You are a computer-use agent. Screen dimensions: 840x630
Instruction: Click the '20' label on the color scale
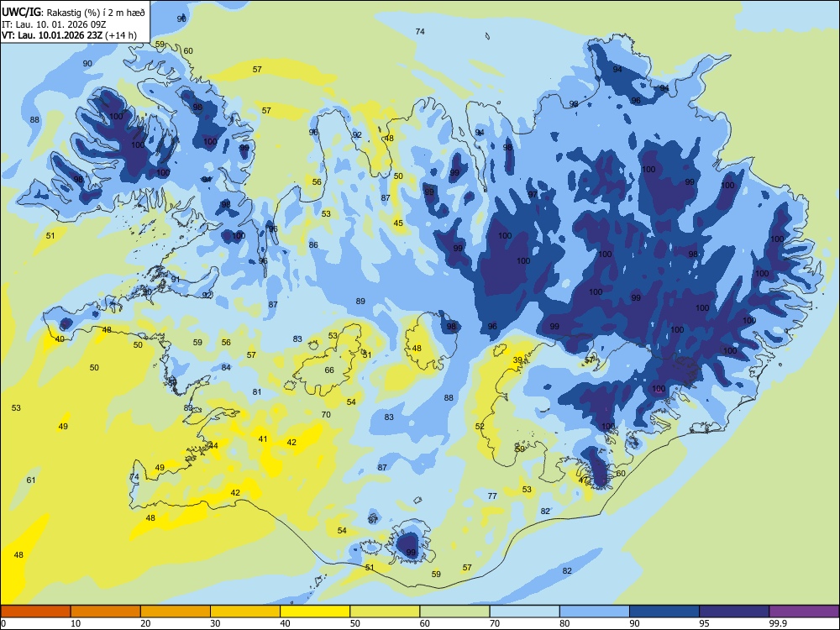tap(145, 623)
